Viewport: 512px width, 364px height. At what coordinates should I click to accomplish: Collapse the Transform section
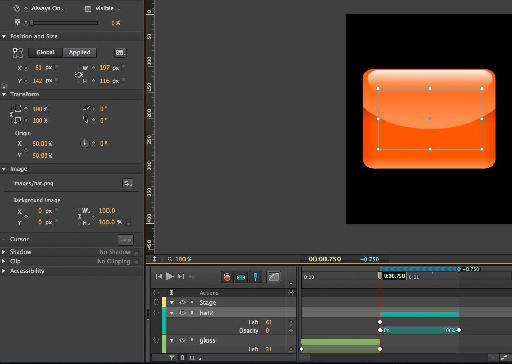pyautogui.click(x=4, y=94)
